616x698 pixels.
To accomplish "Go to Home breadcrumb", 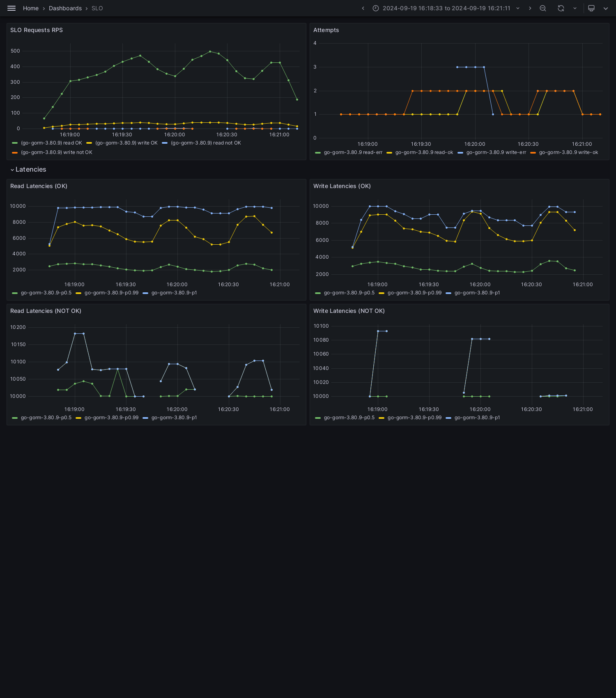I will click(31, 8).
